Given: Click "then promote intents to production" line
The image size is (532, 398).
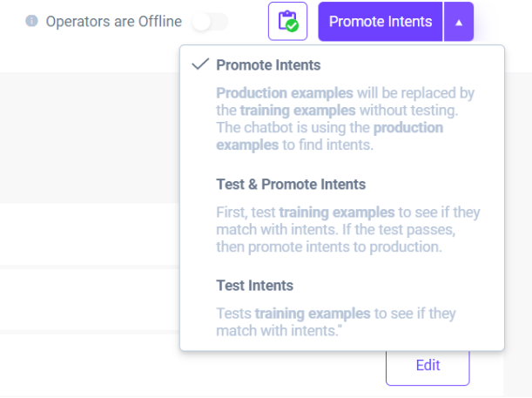Looking at the screenshot, I should click(329, 247).
